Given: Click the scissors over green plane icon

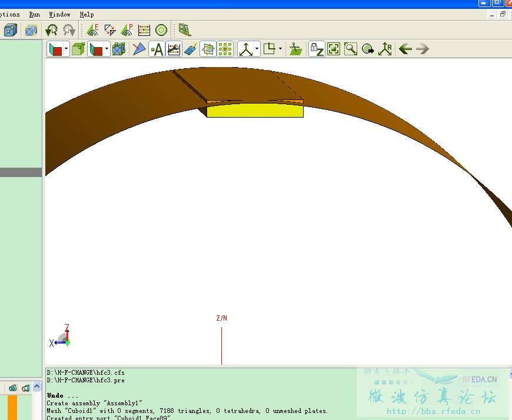Looking at the screenshot, I should 295,49.
